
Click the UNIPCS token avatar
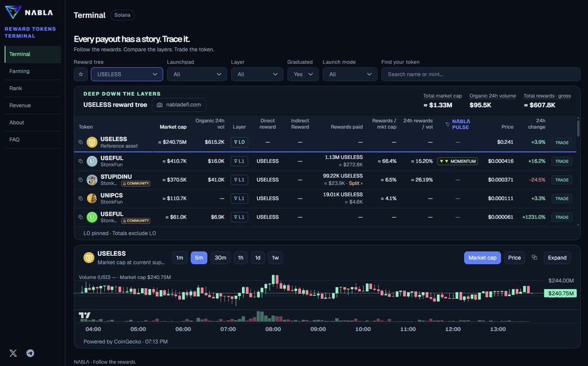tap(92, 198)
